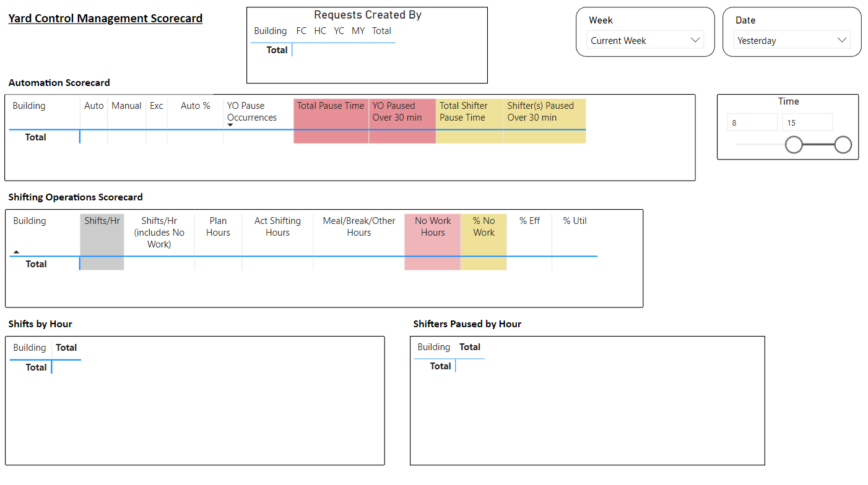
Task: Click the grey Shifts/Hr column header
Action: point(102,221)
